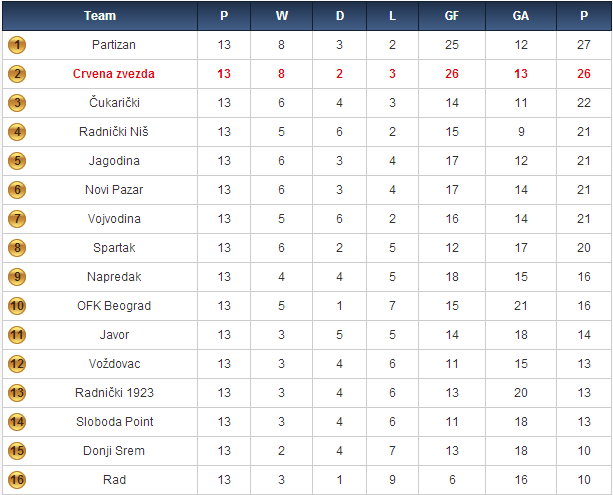The width and height of the screenshot is (613, 495).
Task: Click the rank 11 badge icon
Action: tap(17, 335)
